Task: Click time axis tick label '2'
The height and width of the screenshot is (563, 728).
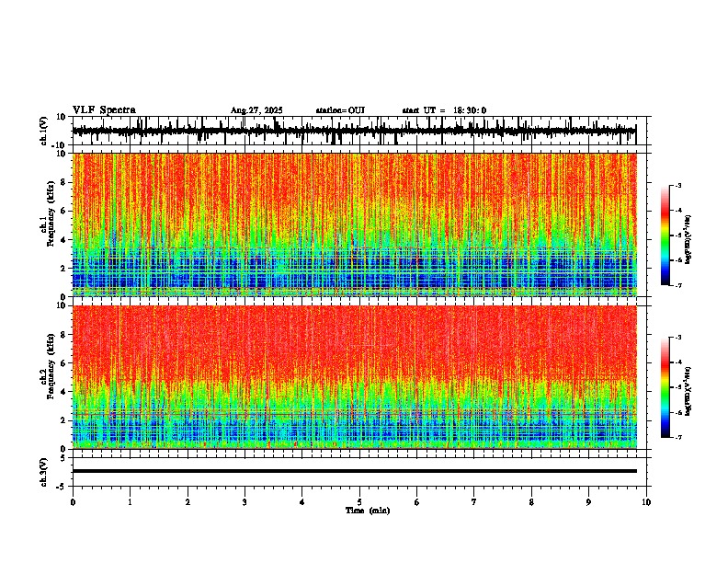Action: pyautogui.click(x=188, y=502)
